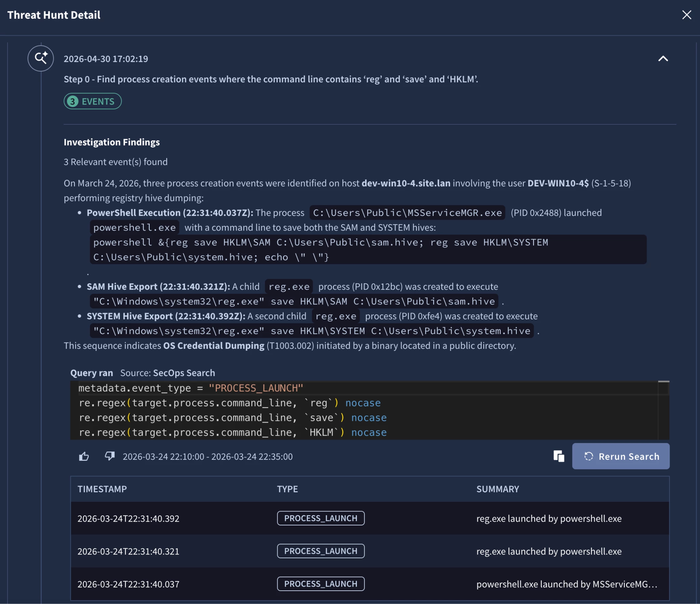Select the 22:31:40.392 event row timestamp

[129, 518]
